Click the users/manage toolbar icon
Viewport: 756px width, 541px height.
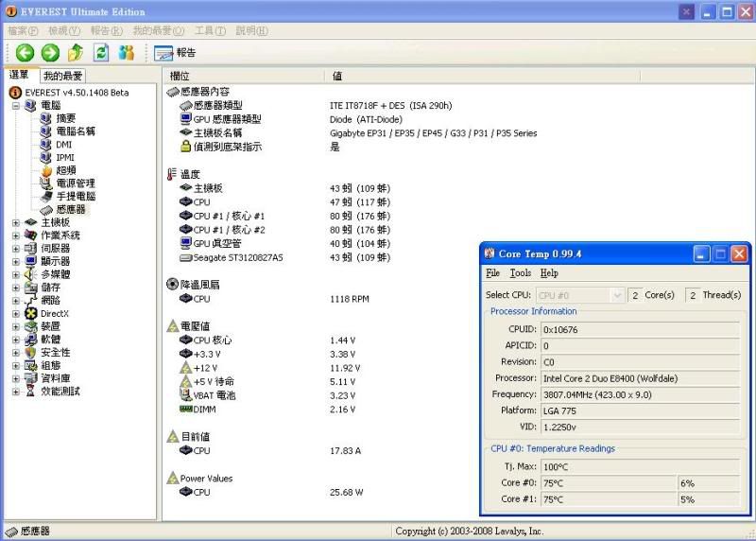click(x=127, y=53)
